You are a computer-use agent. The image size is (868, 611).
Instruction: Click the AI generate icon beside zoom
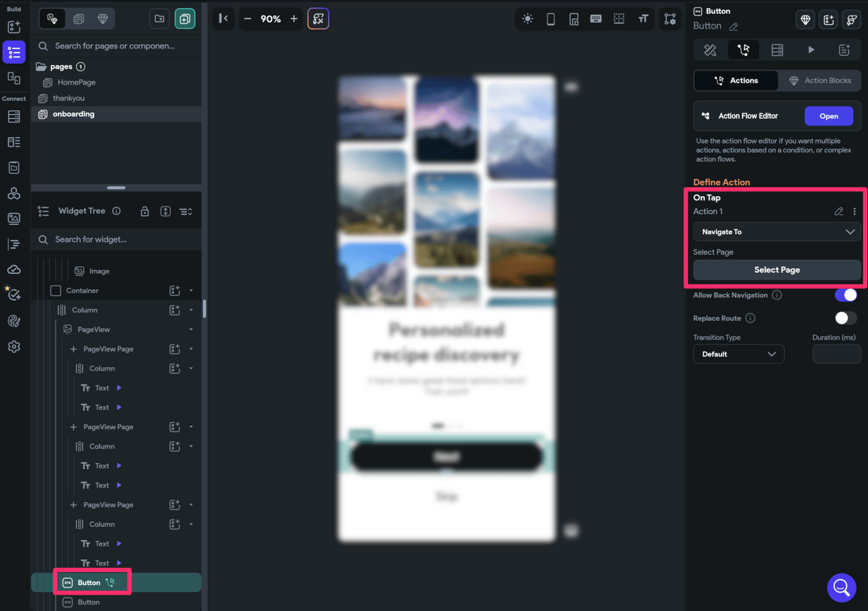[x=318, y=19]
